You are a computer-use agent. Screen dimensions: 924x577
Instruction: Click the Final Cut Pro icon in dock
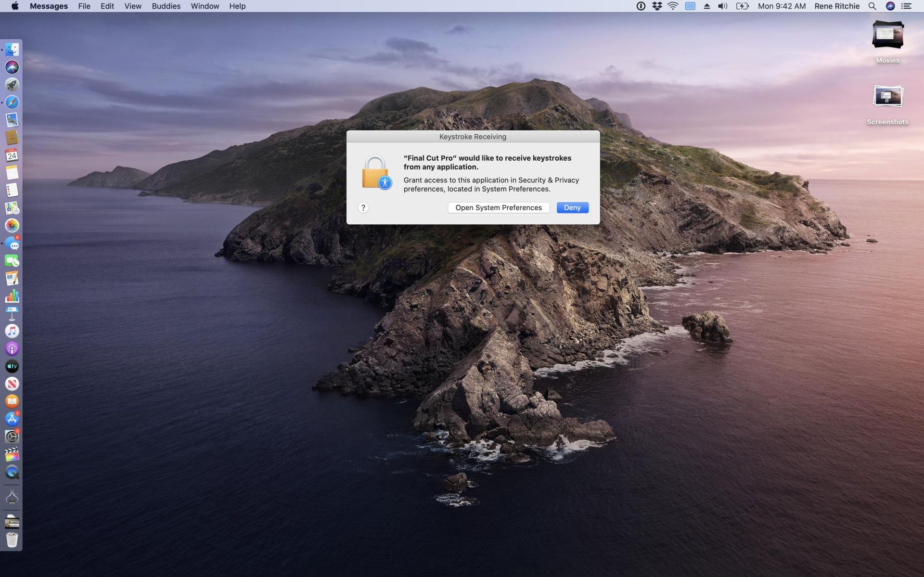coord(12,455)
